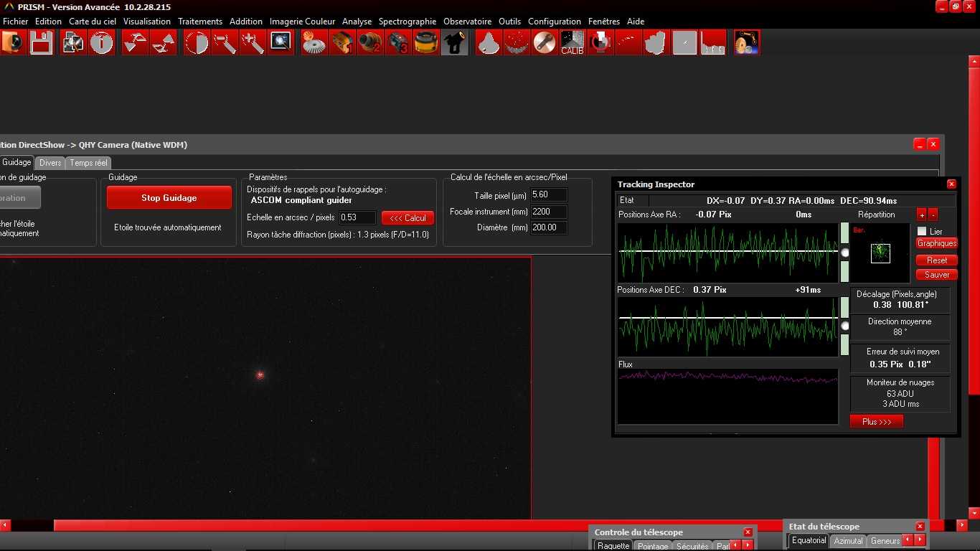
Task: Select the Azimutal tab in telescope state
Action: pyautogui.click(x=847, y=541)
